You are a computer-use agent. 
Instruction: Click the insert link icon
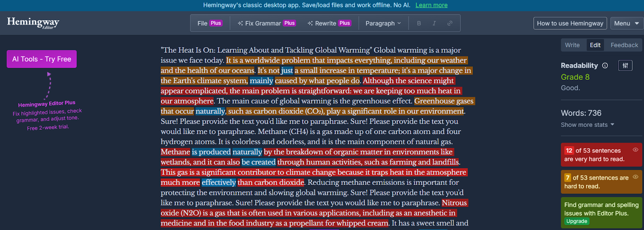click(x=450, y=23)
